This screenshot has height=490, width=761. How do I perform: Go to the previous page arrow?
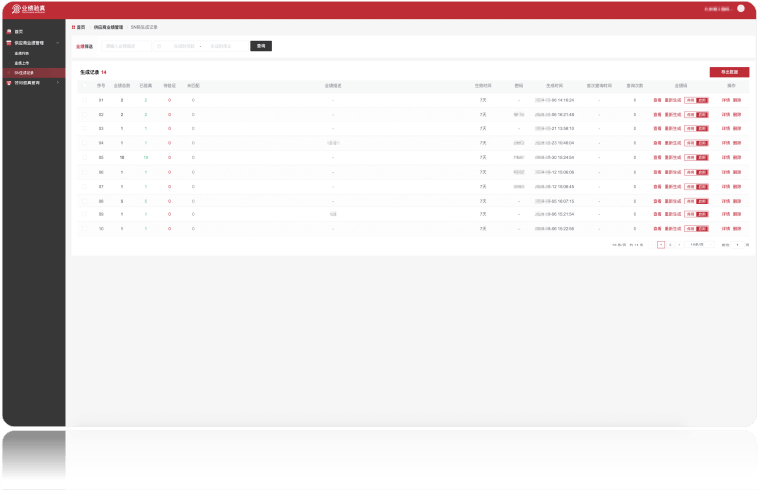(651, 245)
